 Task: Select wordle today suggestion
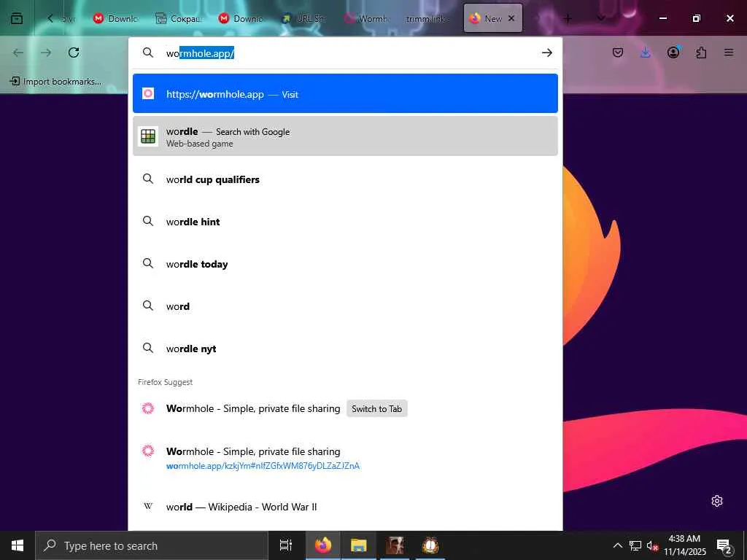coord(345,264)
